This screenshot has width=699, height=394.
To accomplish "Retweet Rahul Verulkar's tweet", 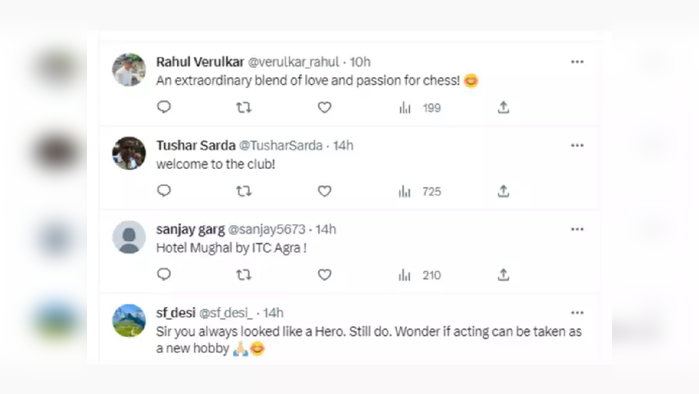I will pyautogui.click(x=244, y=107).
